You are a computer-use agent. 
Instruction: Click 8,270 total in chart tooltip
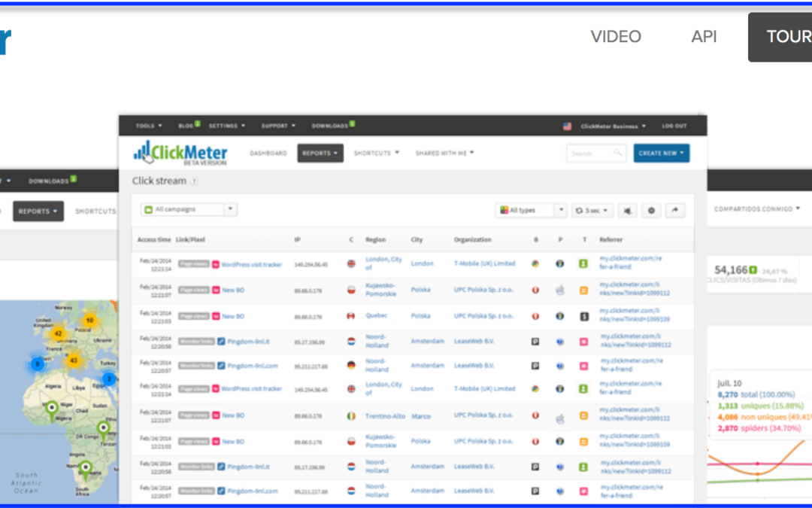[756, 394]
